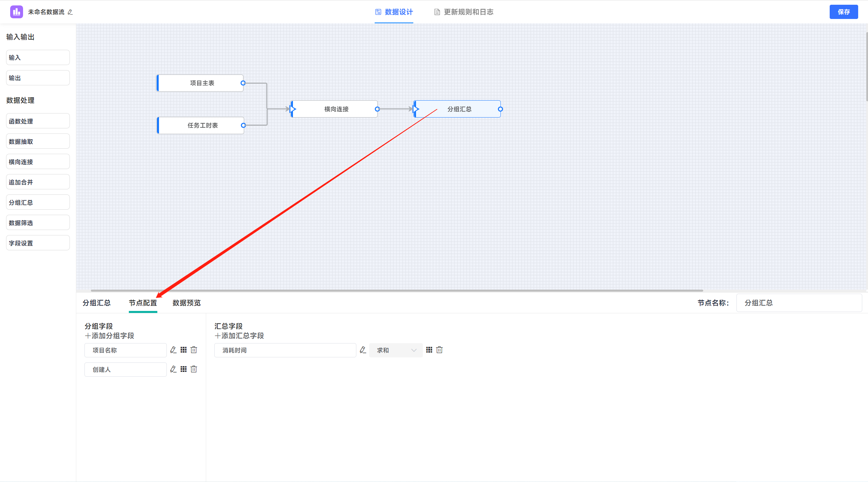This screenshot has width=868, height=482.
Task: Select 追加合并 component in sidebar
Action: 38,182
